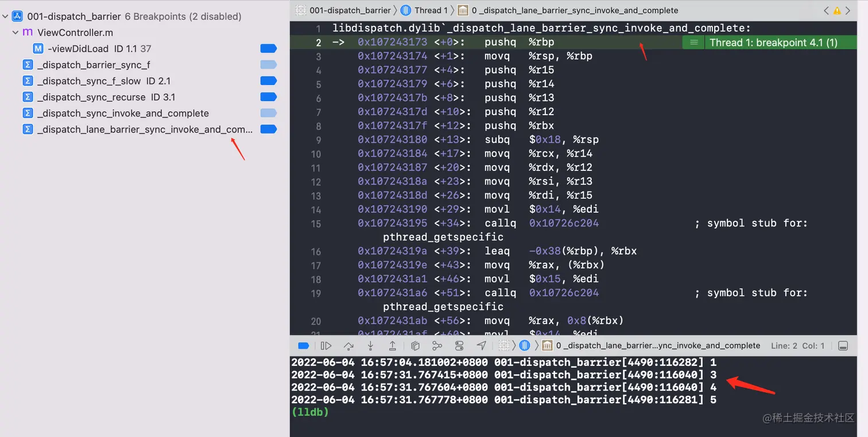This screenshot has width=868, height=437.
Task: Click the m file icon for ViewController.m
Action: [27, 33]
